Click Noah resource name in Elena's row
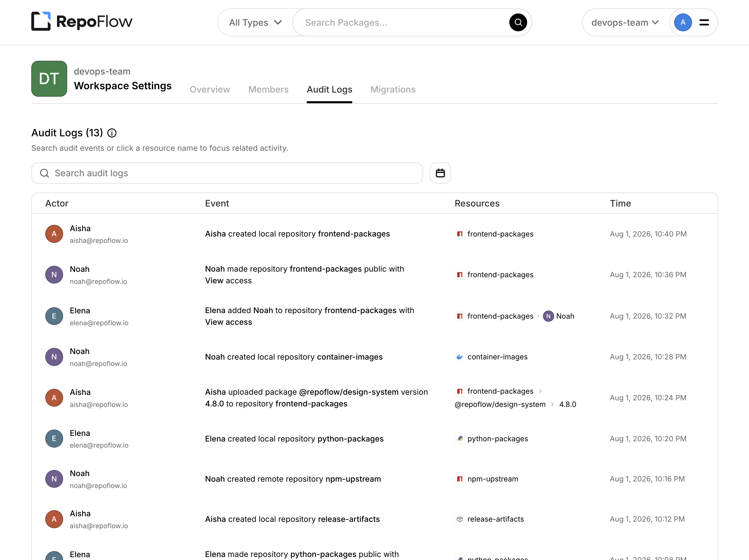Viewport: 749px width, 560px height. coord(565,316)
